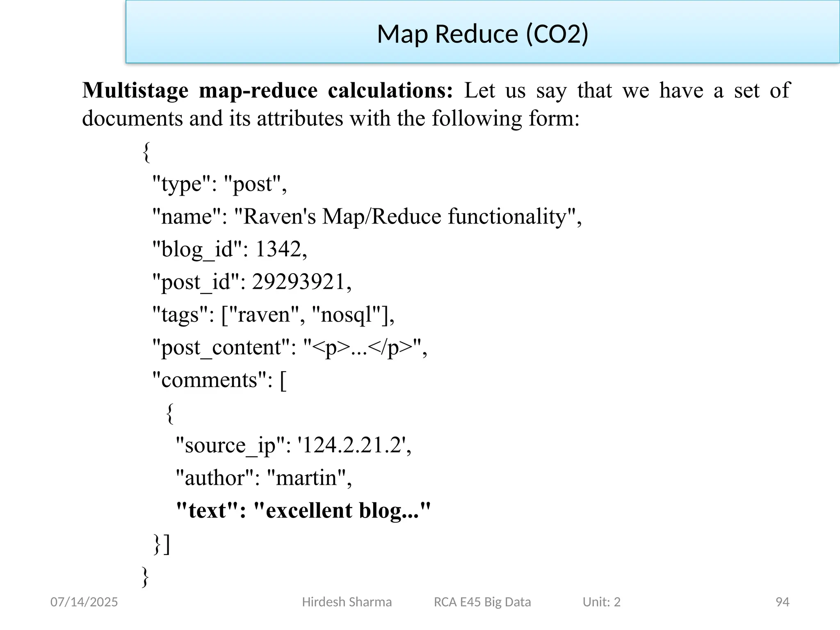Click the "name": "Raven's Map/Reduce functionality" line
Viewport: 840px width, 630px height.
[x=367, y=217]
